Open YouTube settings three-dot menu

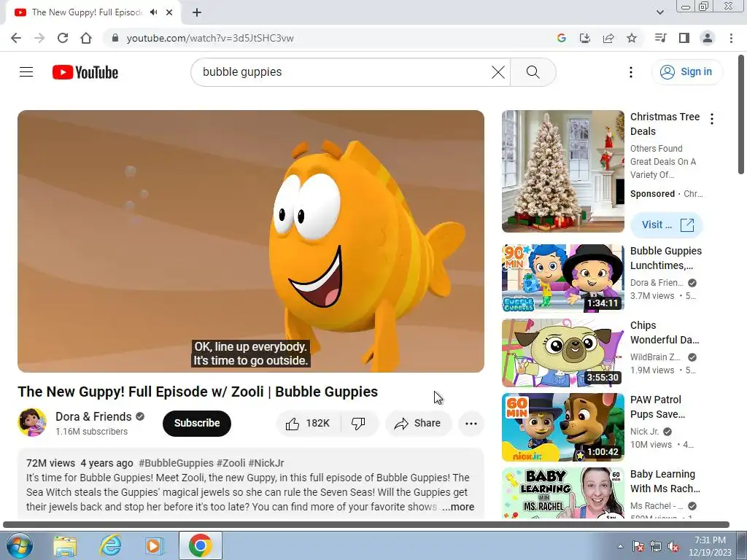631,72
